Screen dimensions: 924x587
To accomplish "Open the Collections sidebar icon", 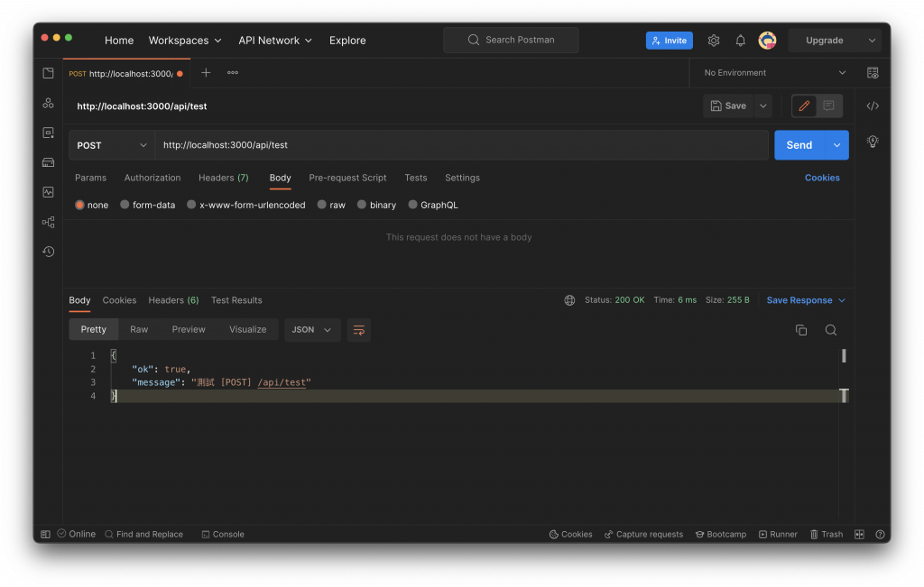I will [x=49, y=73].
